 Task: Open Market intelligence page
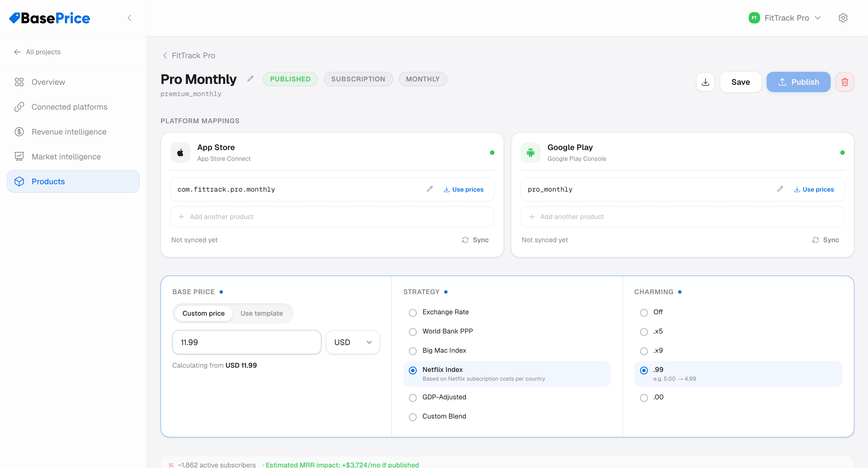point(73,156)
